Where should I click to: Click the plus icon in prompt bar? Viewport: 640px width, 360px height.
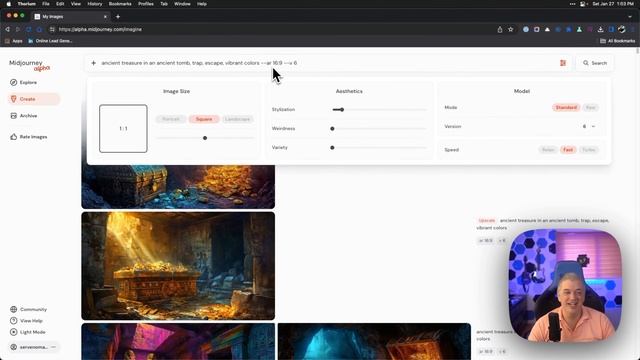point(93,63)
